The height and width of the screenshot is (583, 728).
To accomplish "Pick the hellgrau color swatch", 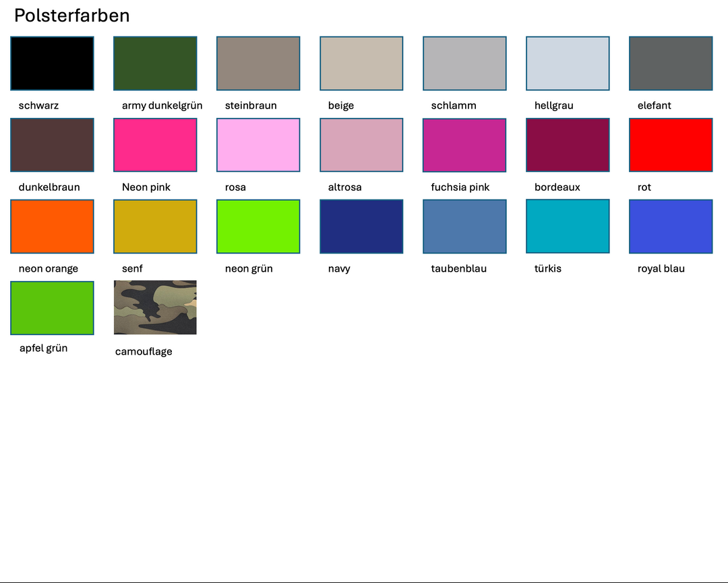I will coord(568,63).
